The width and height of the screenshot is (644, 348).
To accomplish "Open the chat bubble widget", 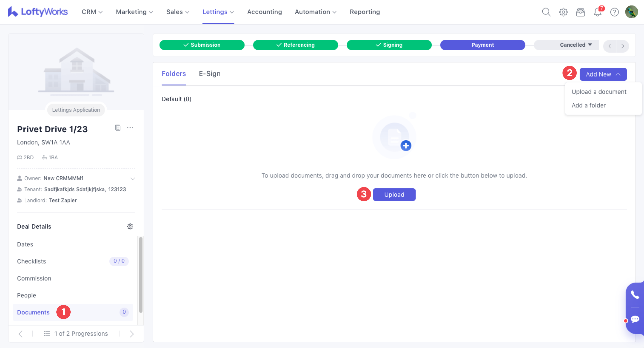I will pos(635,319).
